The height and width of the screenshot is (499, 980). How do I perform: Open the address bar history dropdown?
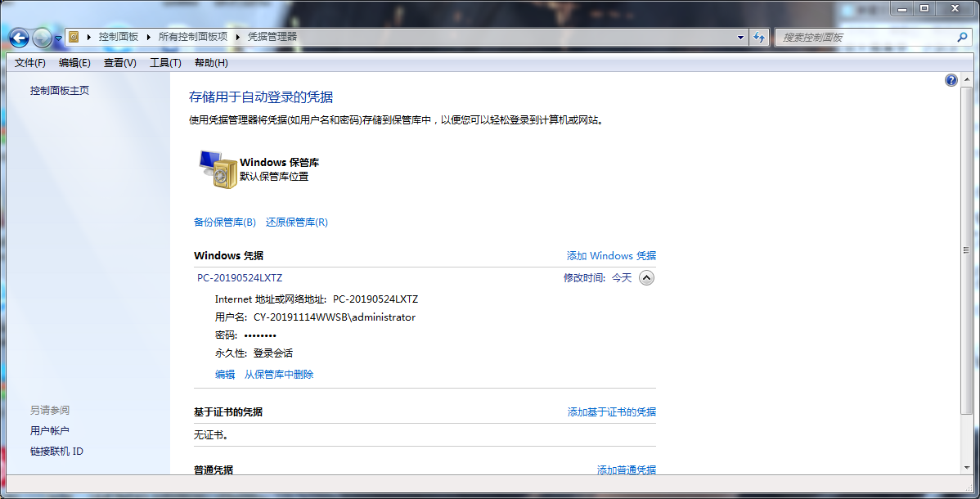tap(740, 38)
